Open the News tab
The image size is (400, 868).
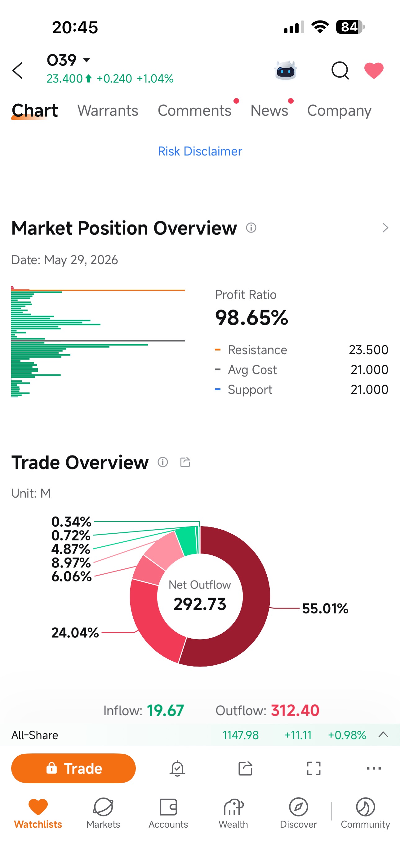269,111
